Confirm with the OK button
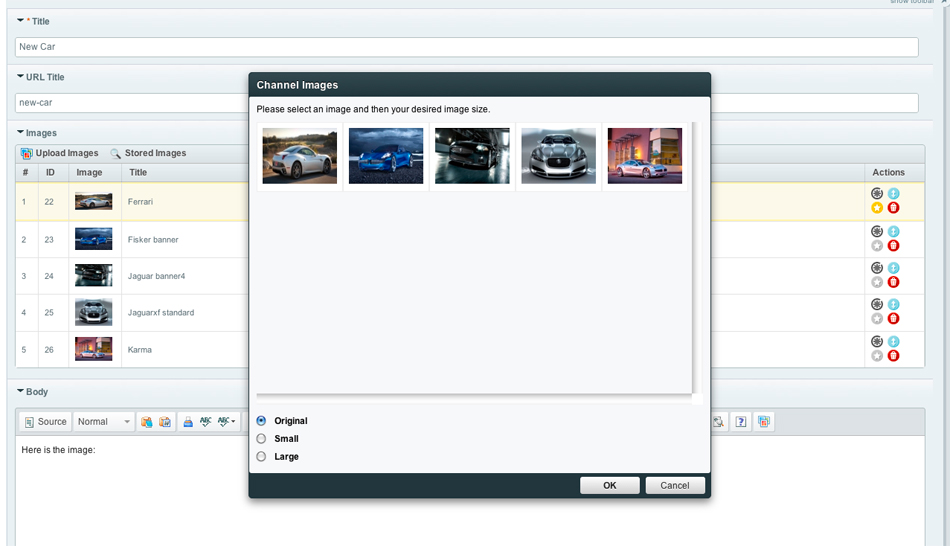950x546 pixels. tap(610, 485)
